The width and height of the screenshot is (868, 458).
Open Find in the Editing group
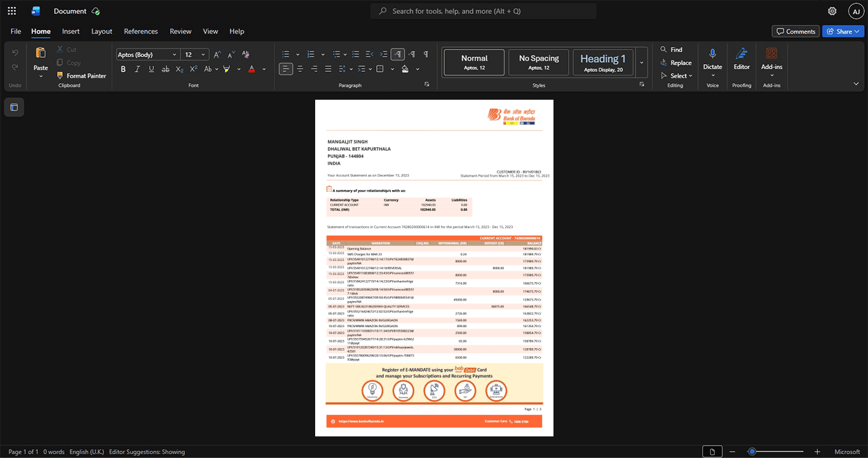[x=671, y=50]
